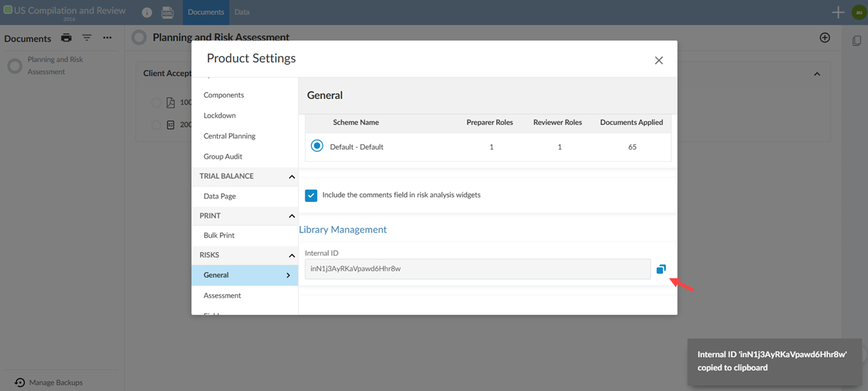This screenshot has height=391, width=868.
Task: Open the Library Management link
Action: (343, 229)
